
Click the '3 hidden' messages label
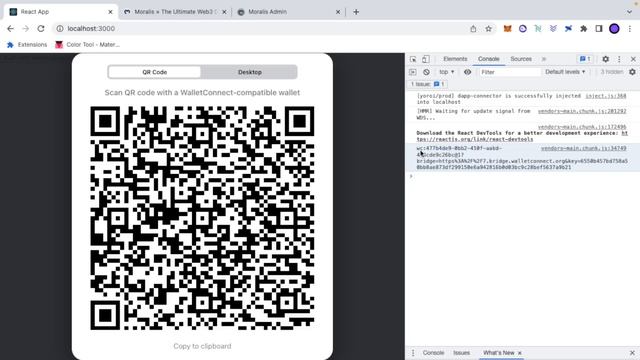click(611, 72)
